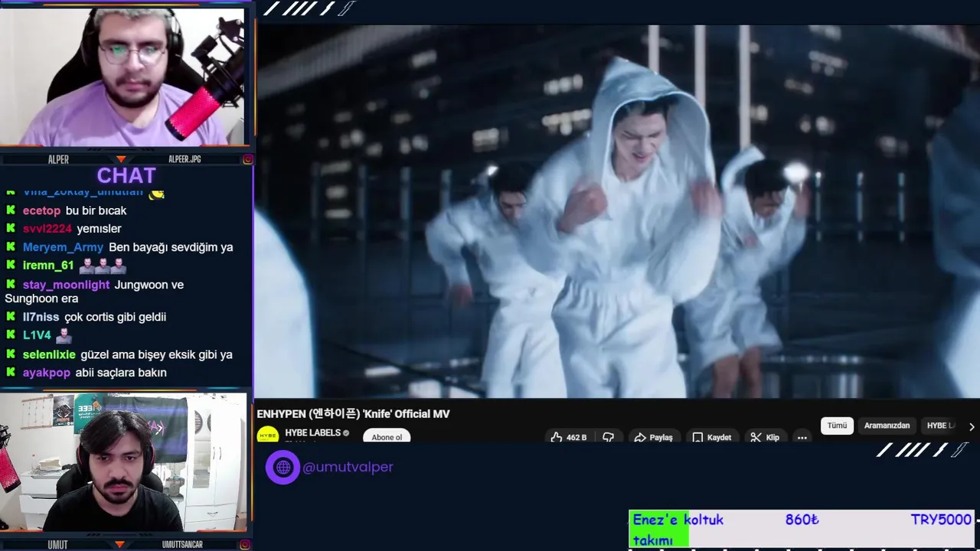The width and height of the screenshot is (980, 551).
Task: Open the HYBE LABELS channel name link
Action: click(312, 433)
